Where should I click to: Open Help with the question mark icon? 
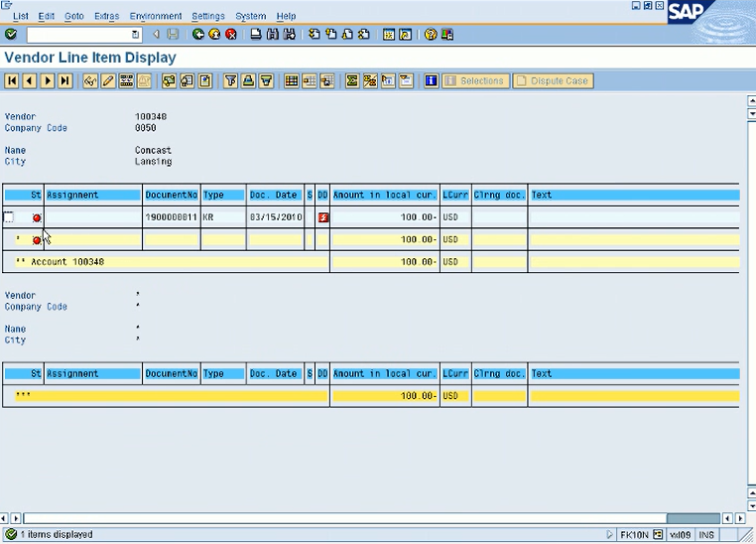(x=431, y=34)
